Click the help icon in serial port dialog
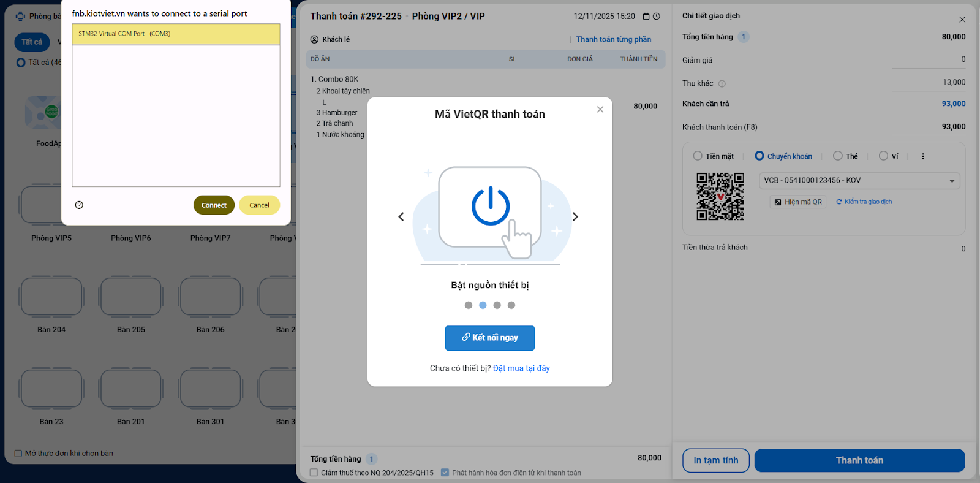Screen dimensions: 980x483 coord(79,205)
